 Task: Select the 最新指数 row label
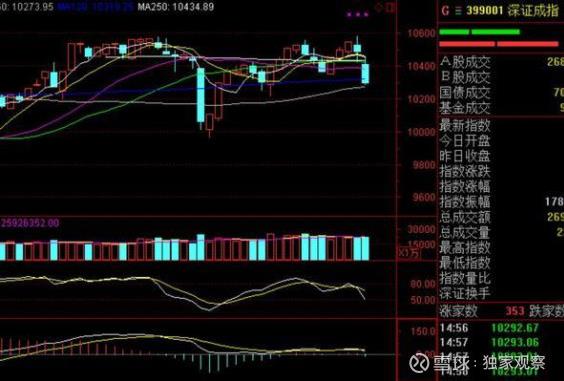coord(465,126)
